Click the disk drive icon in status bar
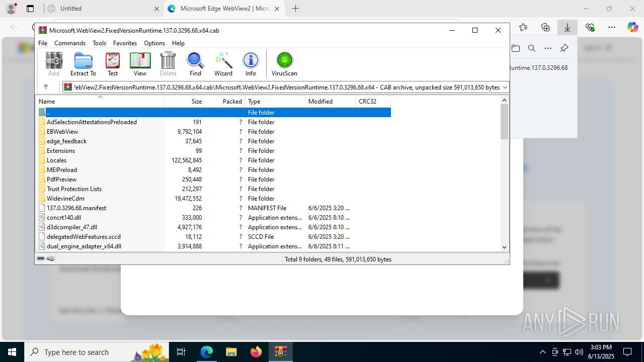 (41, 259)
